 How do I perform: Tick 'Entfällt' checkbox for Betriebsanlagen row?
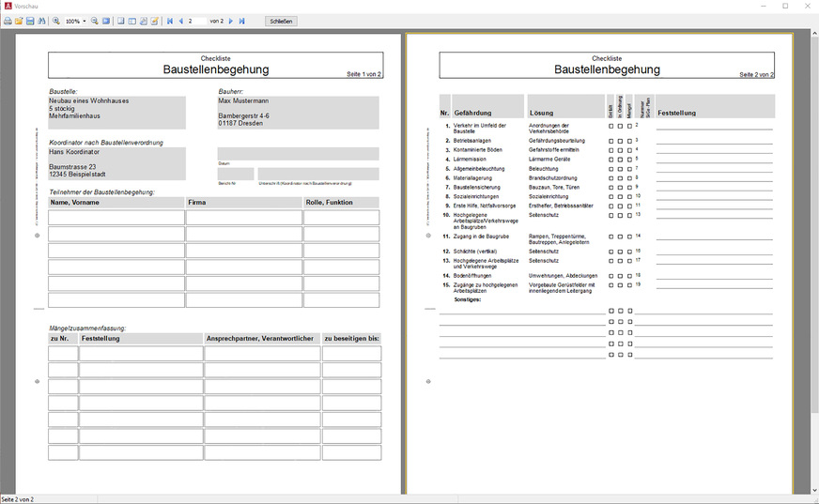(611, 141)
